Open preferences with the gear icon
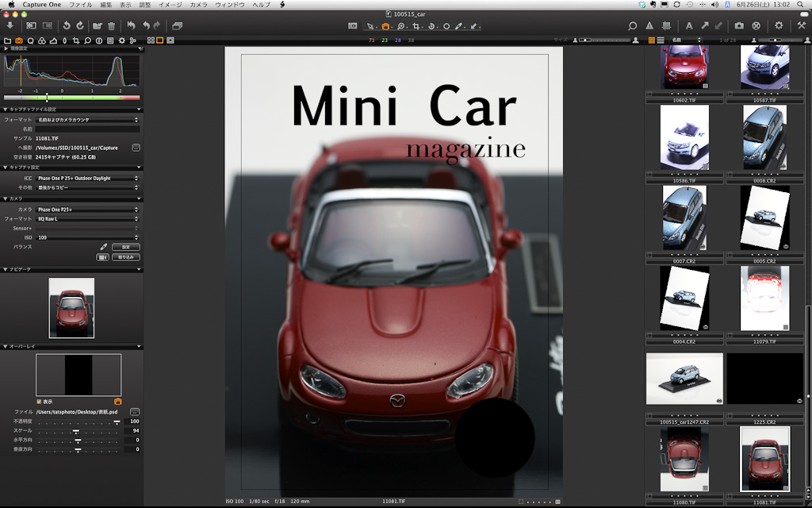Viewport: 812px width, 508px height. pyautogui.click(x=779, y=26)
